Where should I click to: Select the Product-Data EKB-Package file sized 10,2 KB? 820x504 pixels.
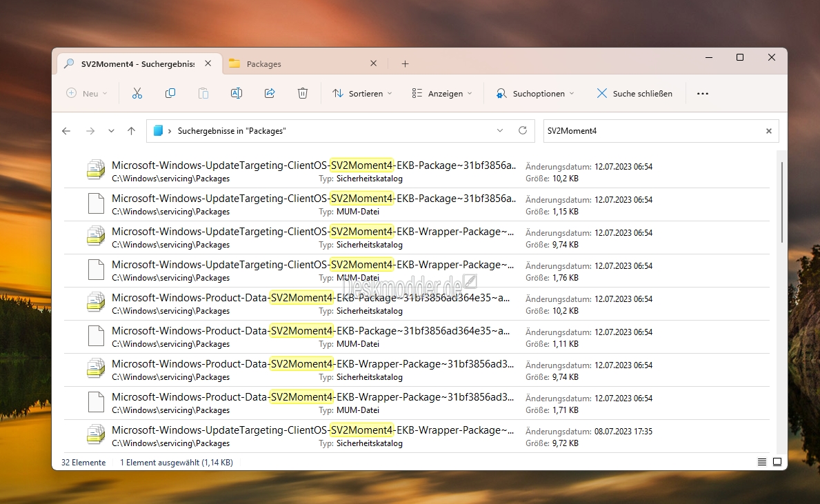417,304
